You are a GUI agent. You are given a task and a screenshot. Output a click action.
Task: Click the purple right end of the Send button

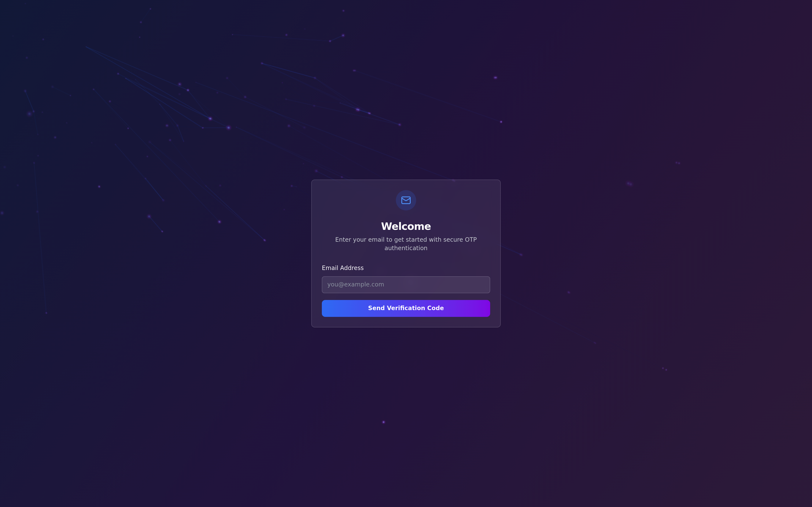tap(480, 308)
